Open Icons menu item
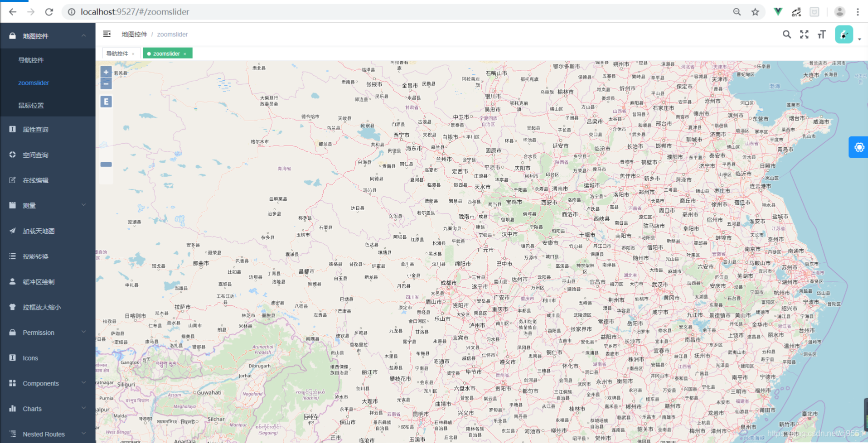The height and width of the screenshot is (443, 868). (x=48, y=358)
